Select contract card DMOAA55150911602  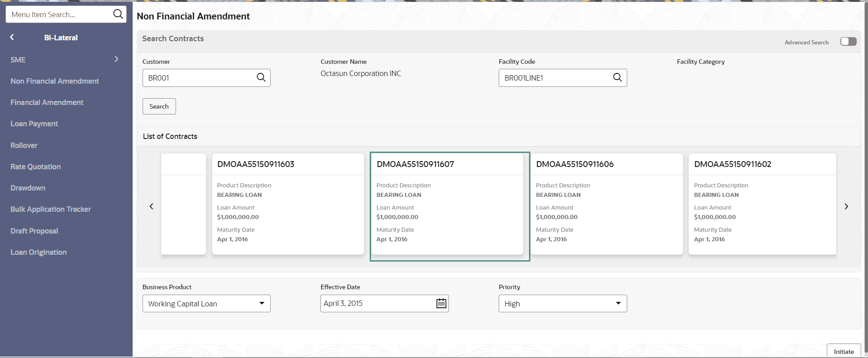pyautogui.click(x=763, y=204)
